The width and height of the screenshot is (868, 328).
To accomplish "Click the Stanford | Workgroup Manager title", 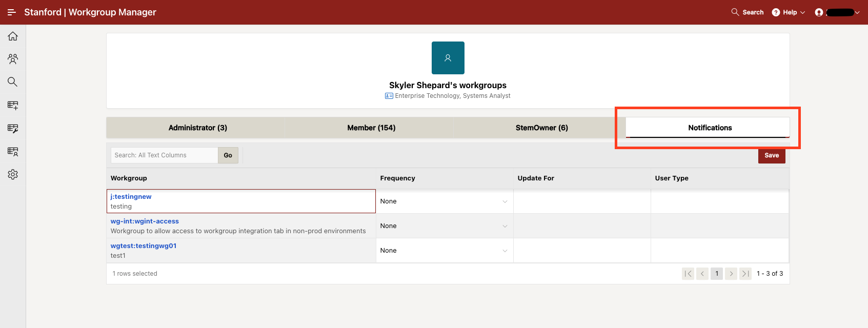I will pyautogui.click(x=90, y=12).
